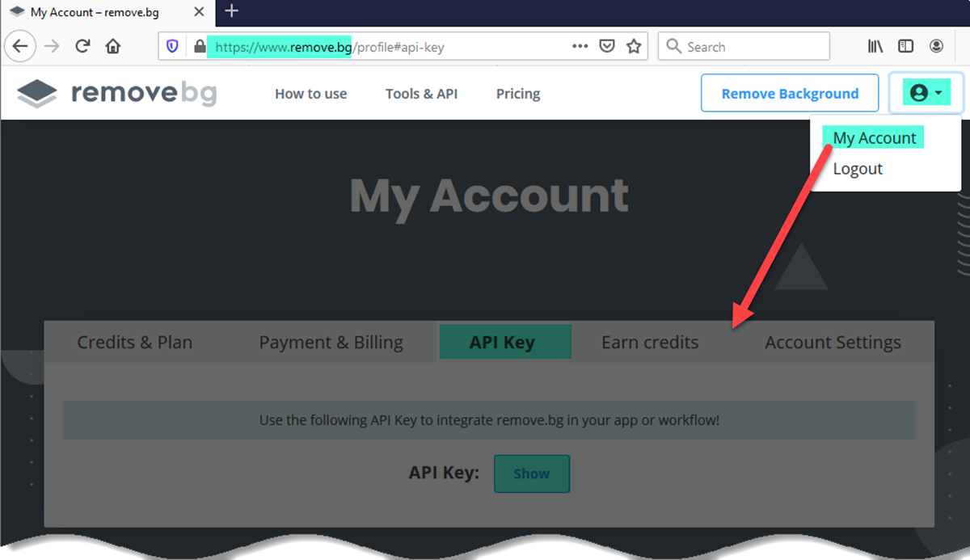Viewport: 970px width, 560px height.
Task: Click in the browser Search field
Action: (x=744, y=47)
